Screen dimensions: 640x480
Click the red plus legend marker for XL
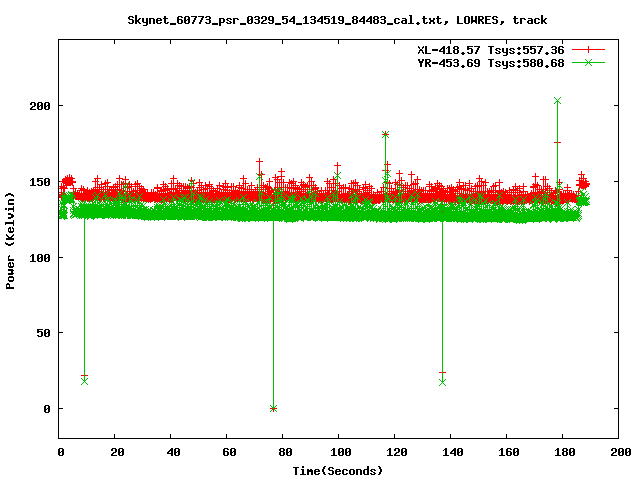(588, 50)
